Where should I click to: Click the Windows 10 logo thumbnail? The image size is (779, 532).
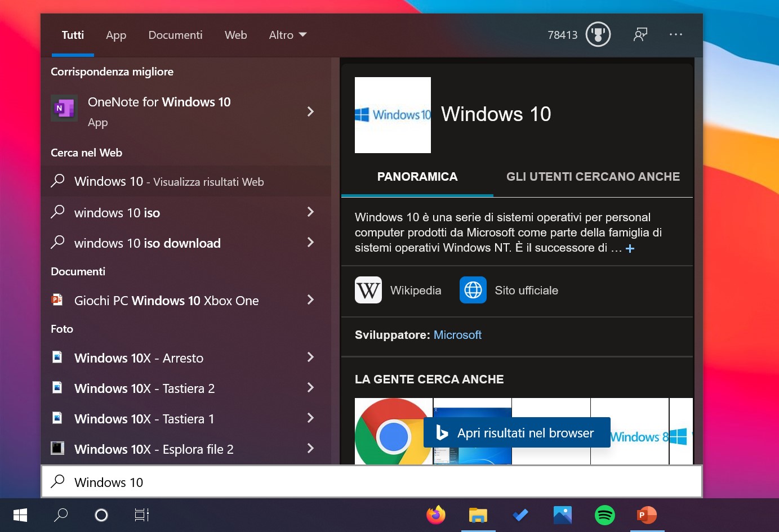point(393,115)
